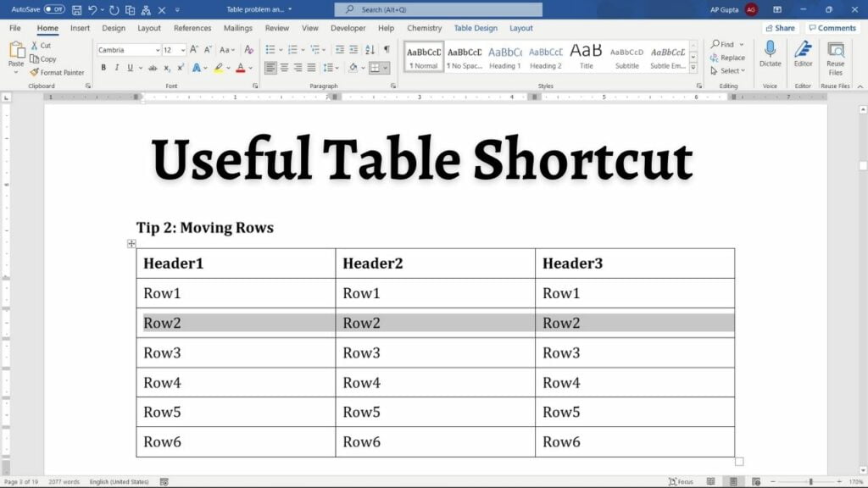Expand the bullet list options arrow
Viewport: 868px width, 488px height.
tap(281, 49)
